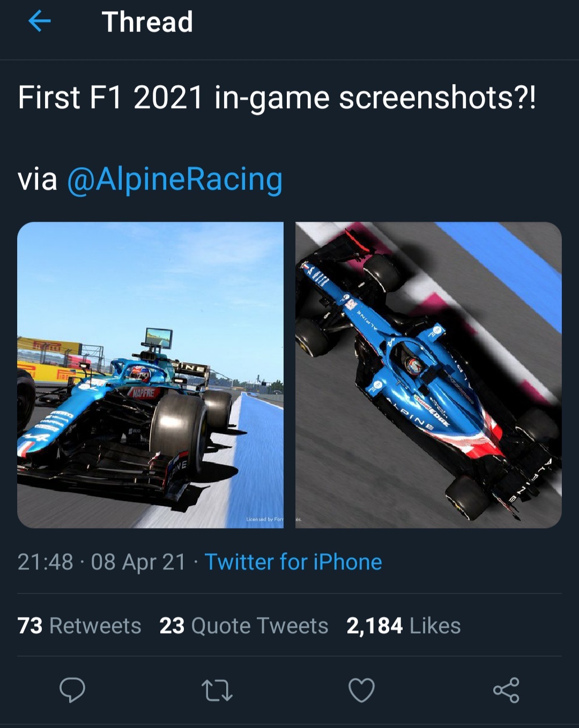Select the 'First F1 2021 in-game screenshots' text
The height and width of the screenshot is (728, 579).
pos(277,97)
